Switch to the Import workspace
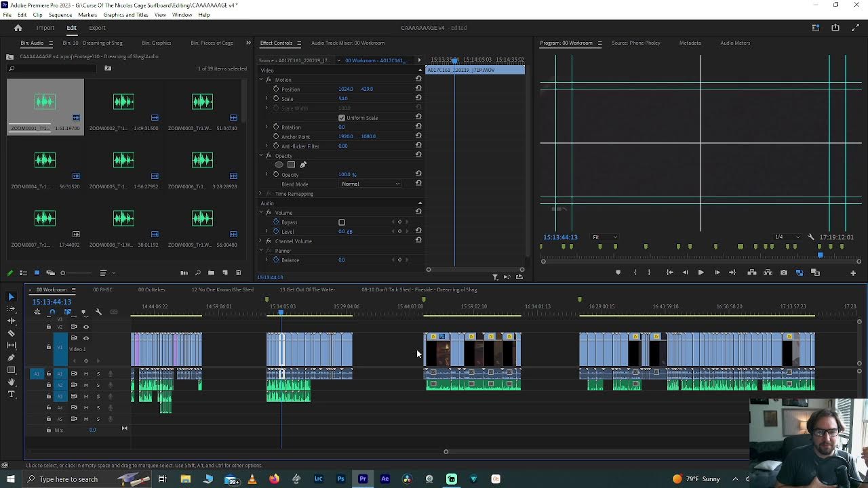Image resolution: width=868 pixels, height=488 pixels. [x=45, y=28]
